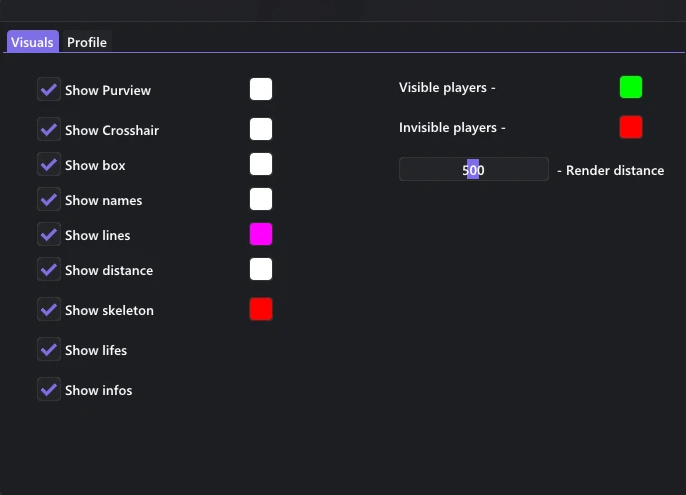Screen dimensions: 686x495
Task: Disable Show skeleton checkbox
Action: coord(49,310)
